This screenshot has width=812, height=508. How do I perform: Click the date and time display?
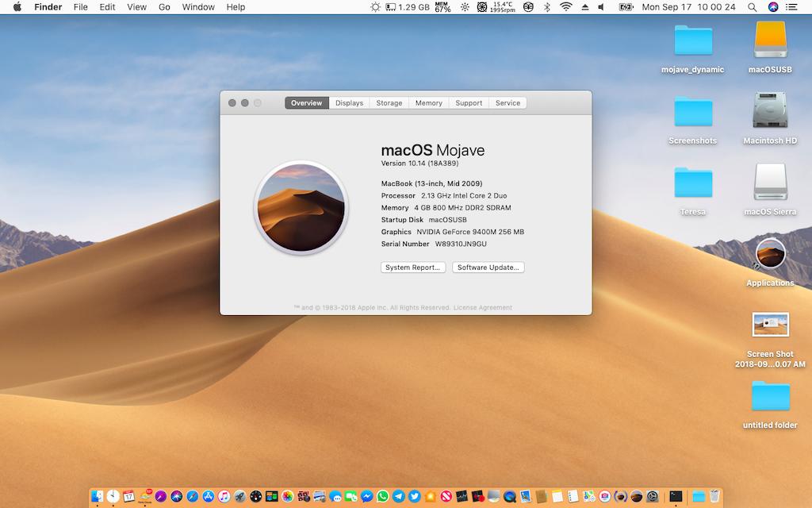coord(689,6)
